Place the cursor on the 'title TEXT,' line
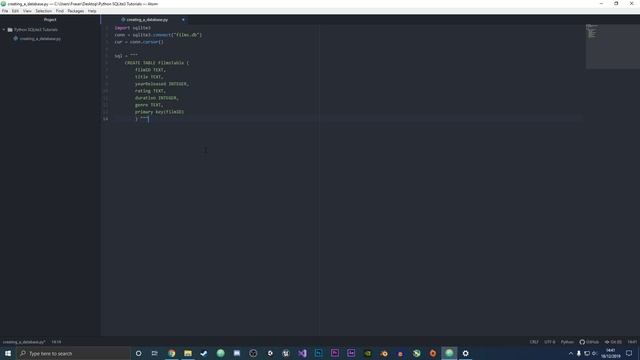Screen dimensions: 640x360 (x=149, y=77)
